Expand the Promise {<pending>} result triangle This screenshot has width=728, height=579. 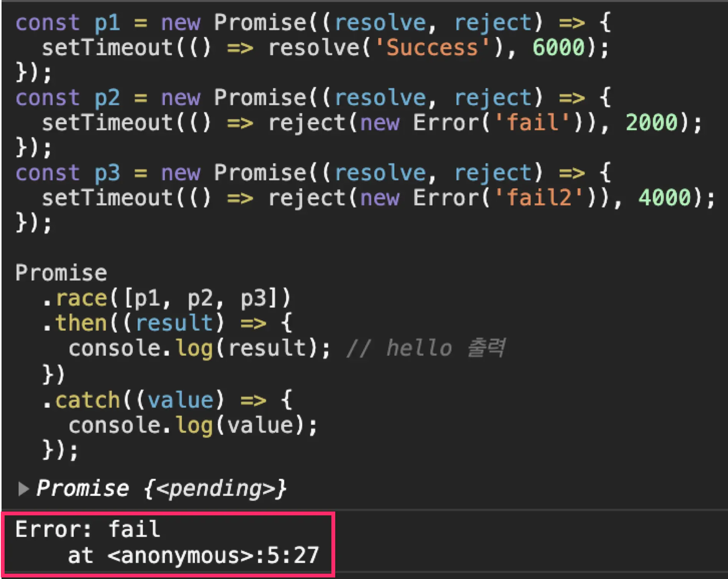coord(23,489)
